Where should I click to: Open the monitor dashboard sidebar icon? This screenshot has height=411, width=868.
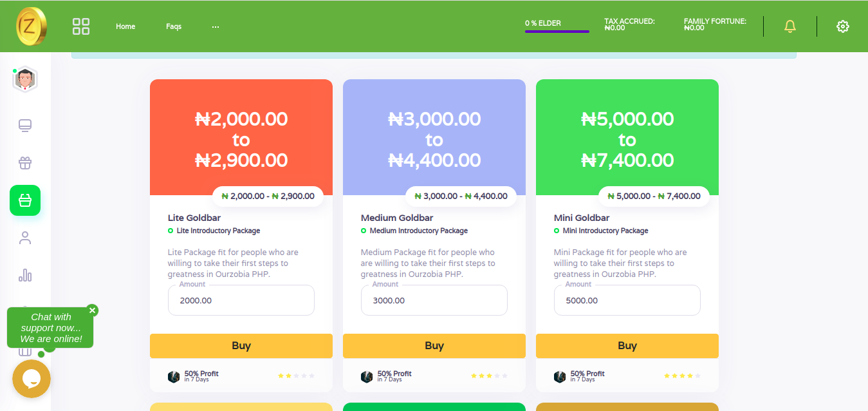tap(25, 125)
